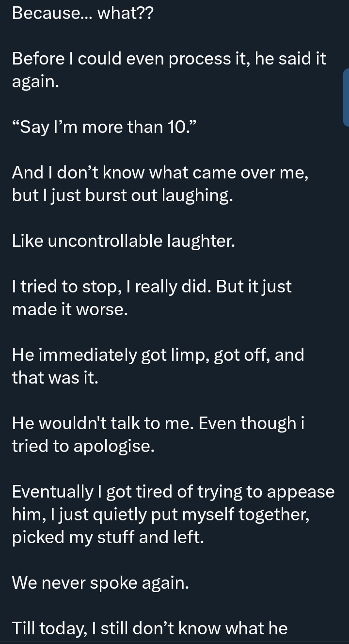Tap the word "apologise."
The image size is (349, 644).
(x=114, y=447)
